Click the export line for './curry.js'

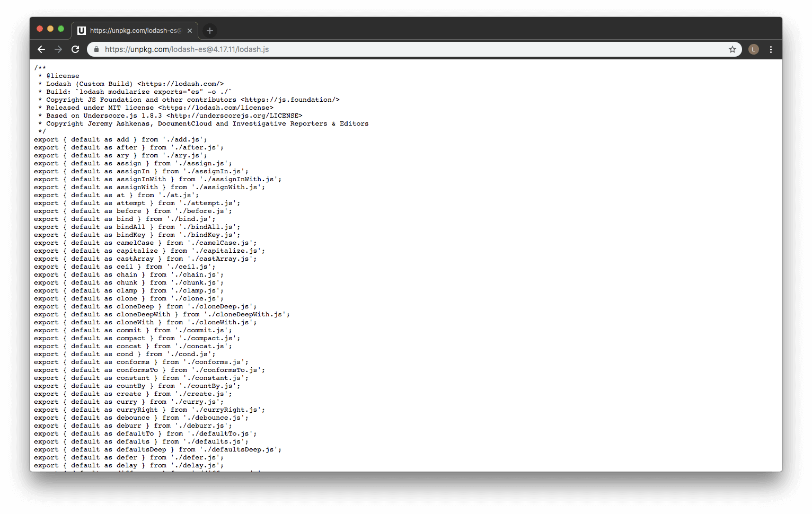point(129,402)
